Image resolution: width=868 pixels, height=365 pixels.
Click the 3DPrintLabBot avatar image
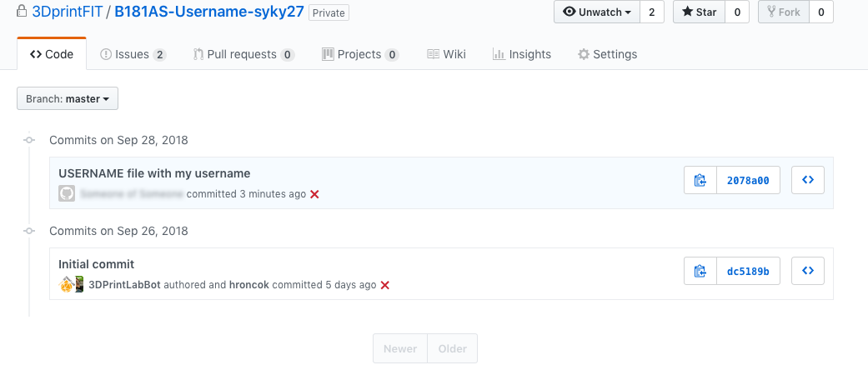66,285
